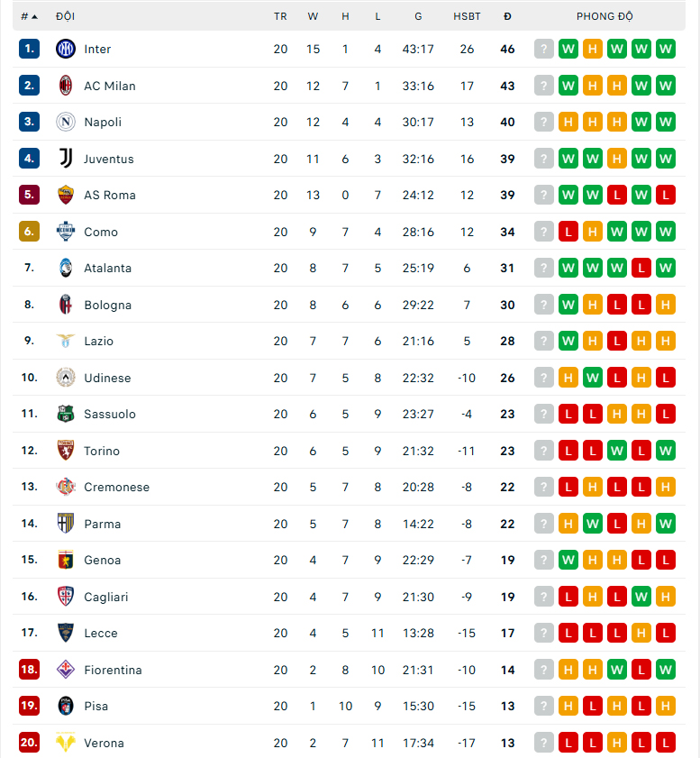Click the Parma team name
700x758 pixels.
click(102, 524)
